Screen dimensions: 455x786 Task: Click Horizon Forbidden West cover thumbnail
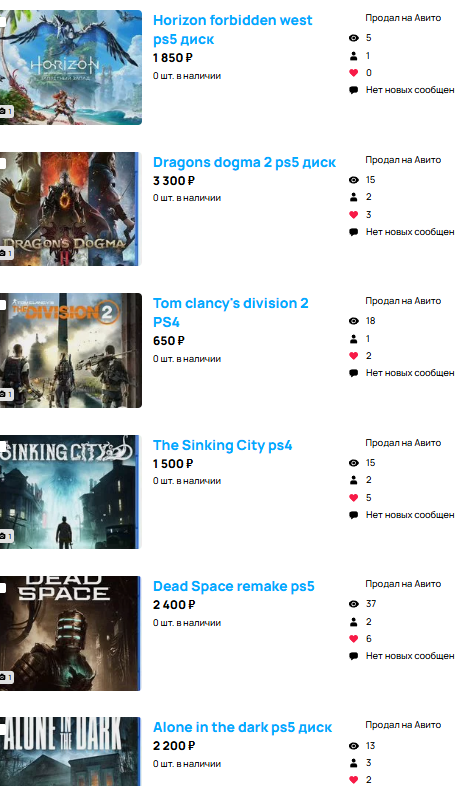[x=71, y=67]
